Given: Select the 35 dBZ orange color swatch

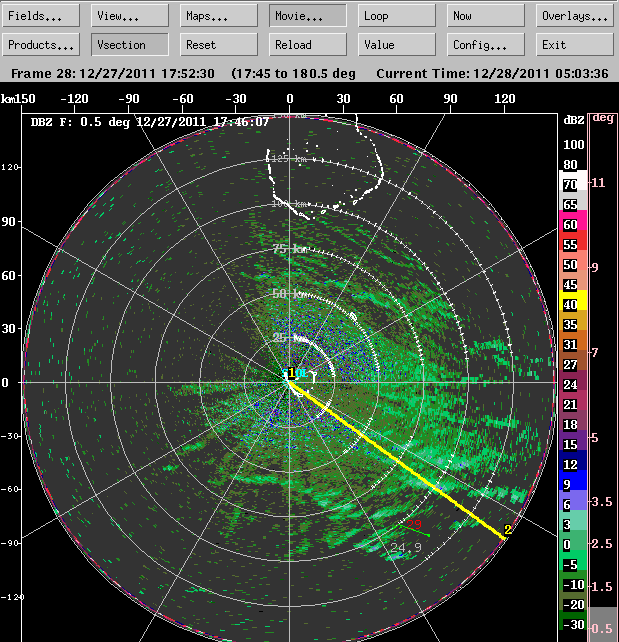Looking at the screenshot, I should tap(573, 321).
